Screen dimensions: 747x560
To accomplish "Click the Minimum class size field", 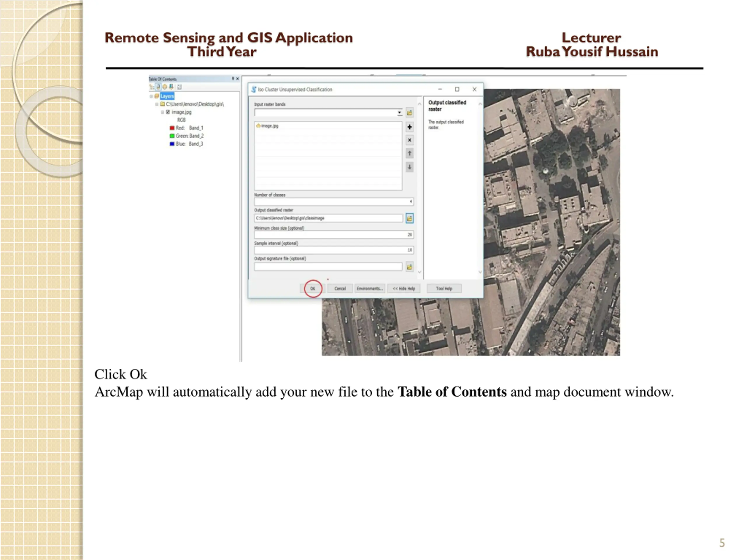I will tap(334, 235).
